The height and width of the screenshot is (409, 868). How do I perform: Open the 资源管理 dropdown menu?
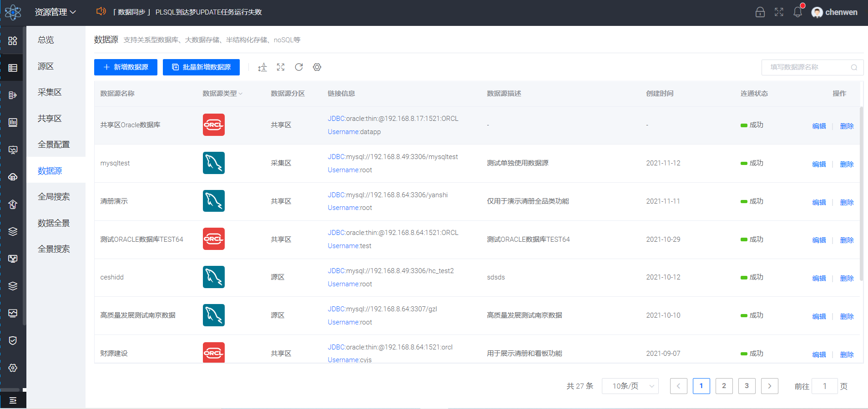(x=56, y=12)
